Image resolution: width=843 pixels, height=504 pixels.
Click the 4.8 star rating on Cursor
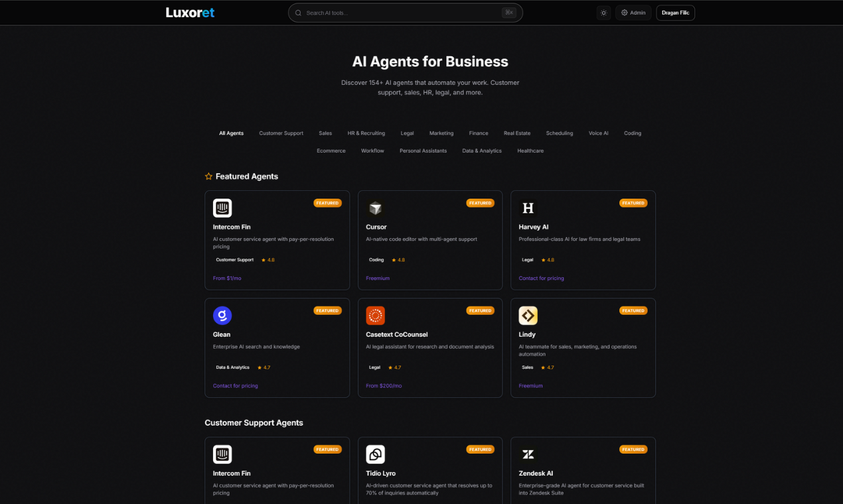tap(398, 260)
